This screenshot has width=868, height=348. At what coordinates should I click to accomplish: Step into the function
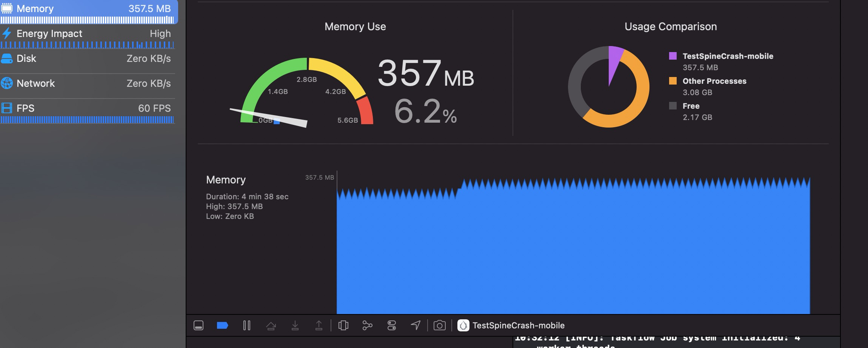(x=295, y=325)
